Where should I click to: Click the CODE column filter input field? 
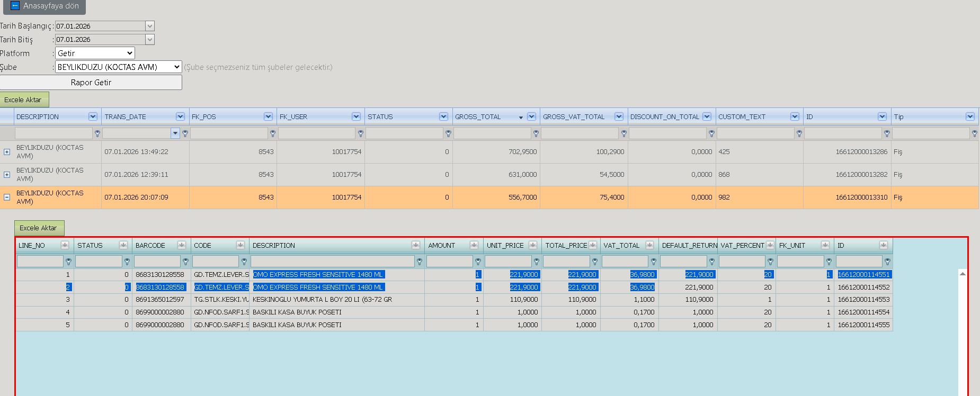[216, 262]
